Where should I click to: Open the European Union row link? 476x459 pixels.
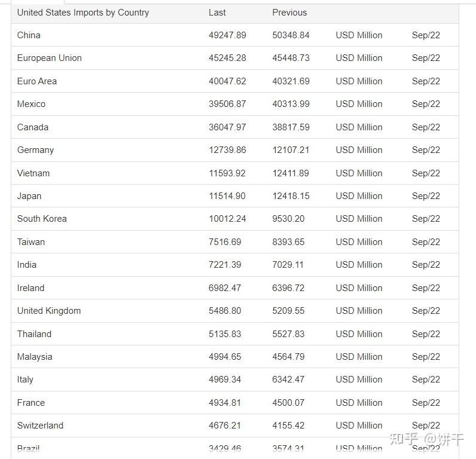tap(50, 58)
